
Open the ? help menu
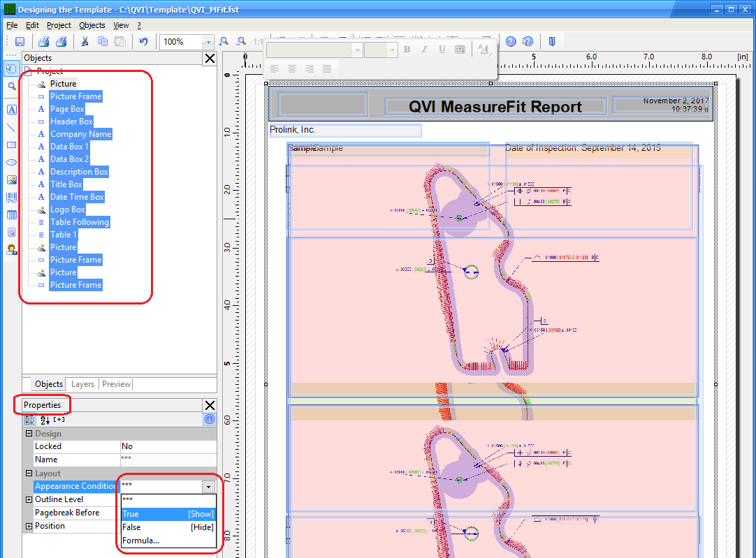point(139,25)
